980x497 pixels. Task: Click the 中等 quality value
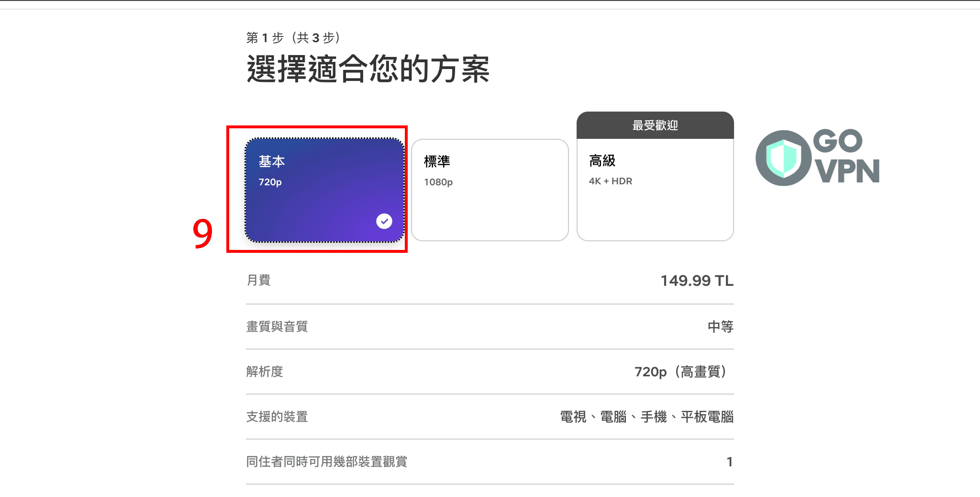pos(720,326)
